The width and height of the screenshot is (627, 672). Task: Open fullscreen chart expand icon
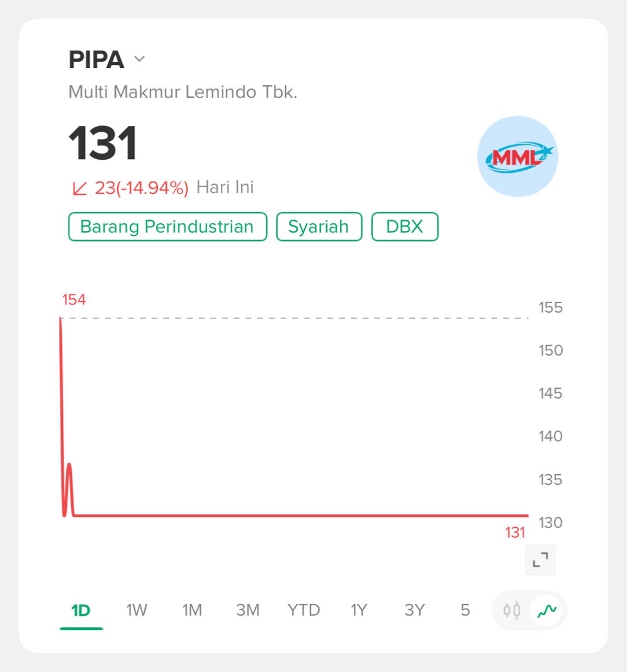click(x=540, y=560)
